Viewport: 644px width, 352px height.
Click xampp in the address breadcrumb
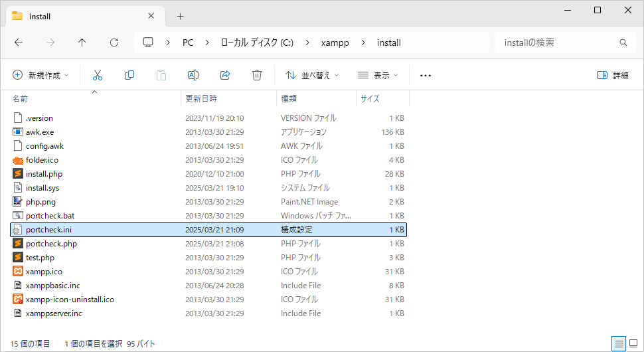tap(335, 43)
